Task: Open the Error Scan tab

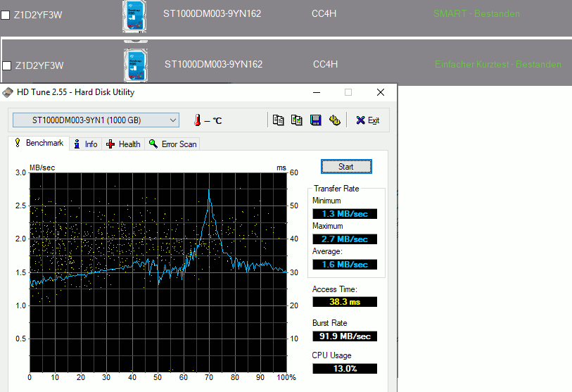Action: point(172,144)
